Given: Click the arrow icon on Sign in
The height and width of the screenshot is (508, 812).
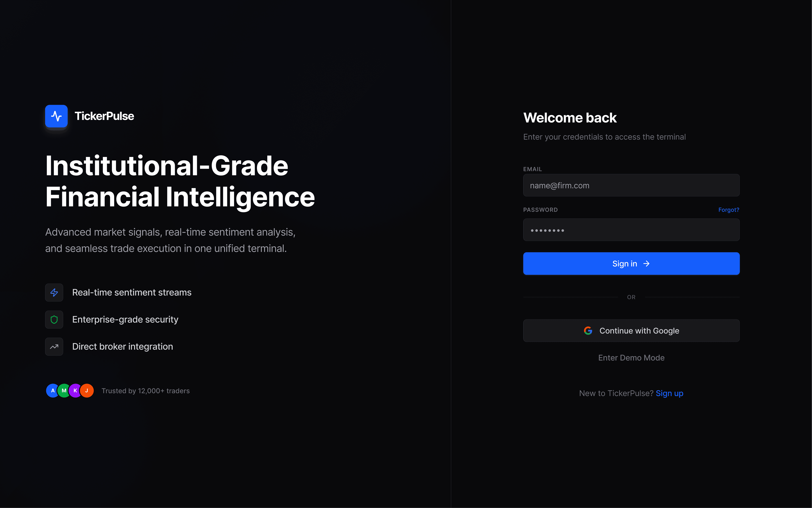Looking at the screenshot, I should [x=646, y=264].
